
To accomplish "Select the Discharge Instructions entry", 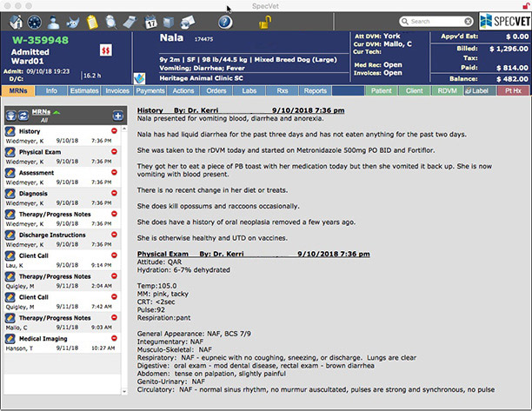I will [x=63, y=240].
